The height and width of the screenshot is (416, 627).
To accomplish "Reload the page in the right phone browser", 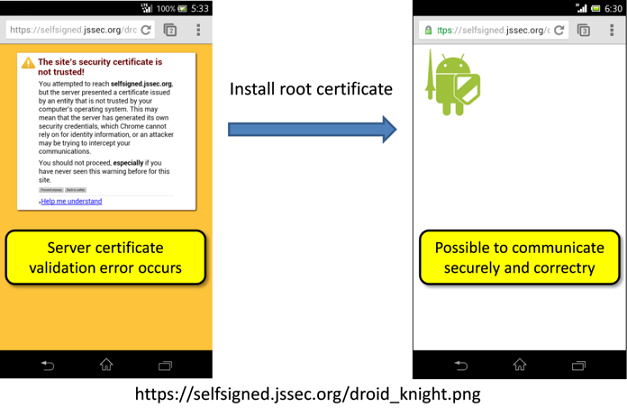I will click(559, 30).
